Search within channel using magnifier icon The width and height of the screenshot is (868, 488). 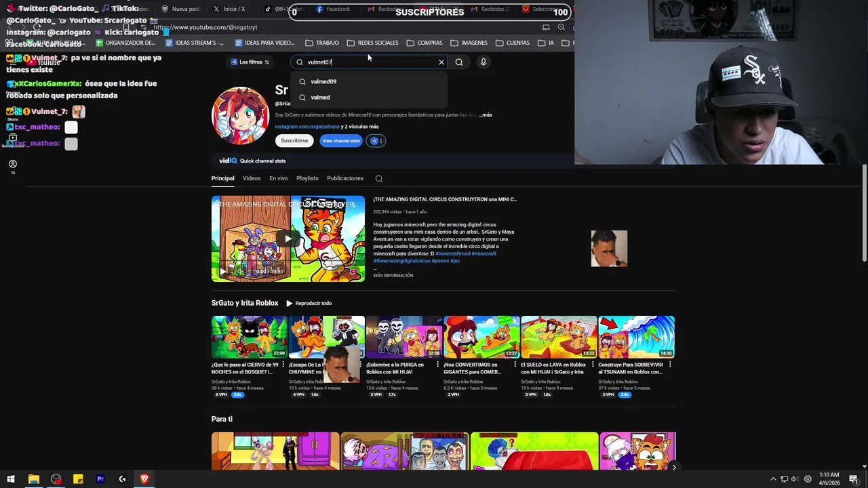coord(379,179)
